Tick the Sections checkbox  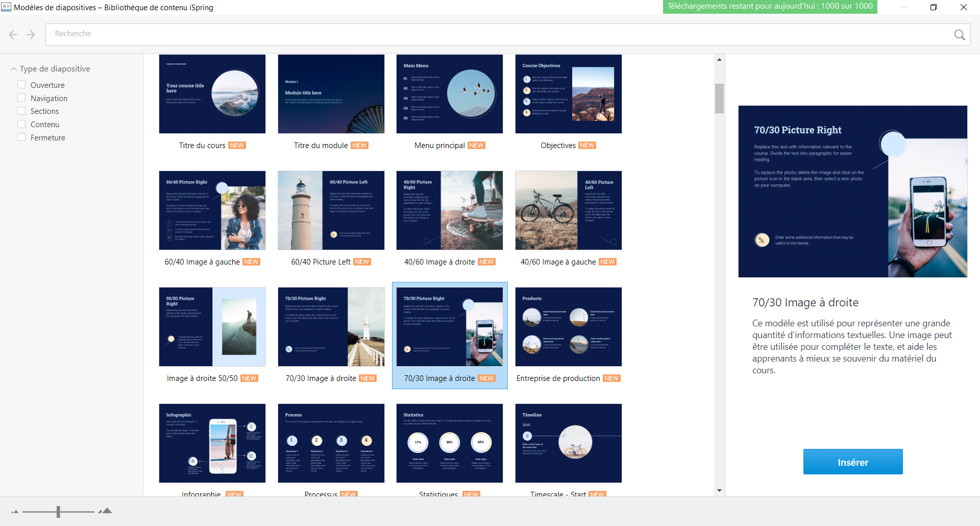tap(21, 111)
